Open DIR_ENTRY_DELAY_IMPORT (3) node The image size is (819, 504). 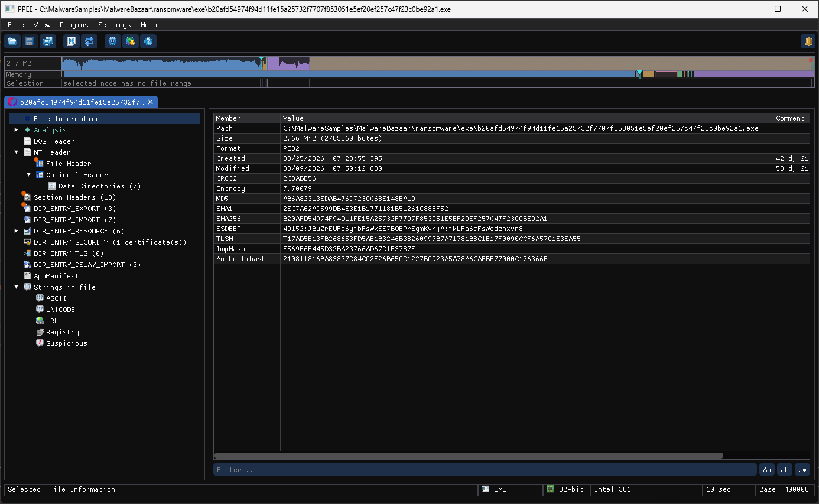(x=87, y=265)
